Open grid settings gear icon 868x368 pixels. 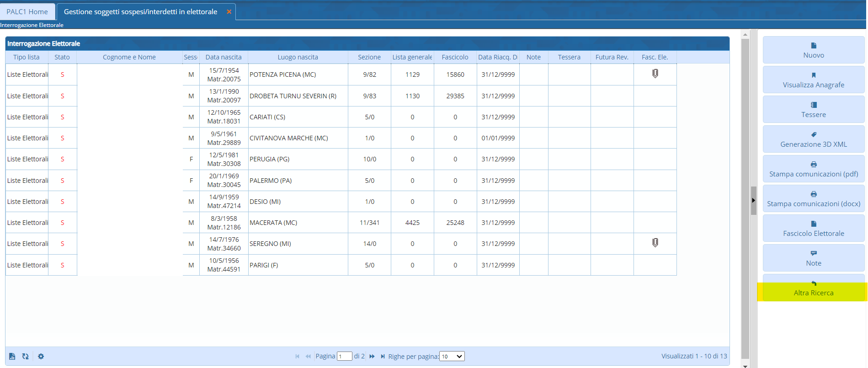[41, 357]
